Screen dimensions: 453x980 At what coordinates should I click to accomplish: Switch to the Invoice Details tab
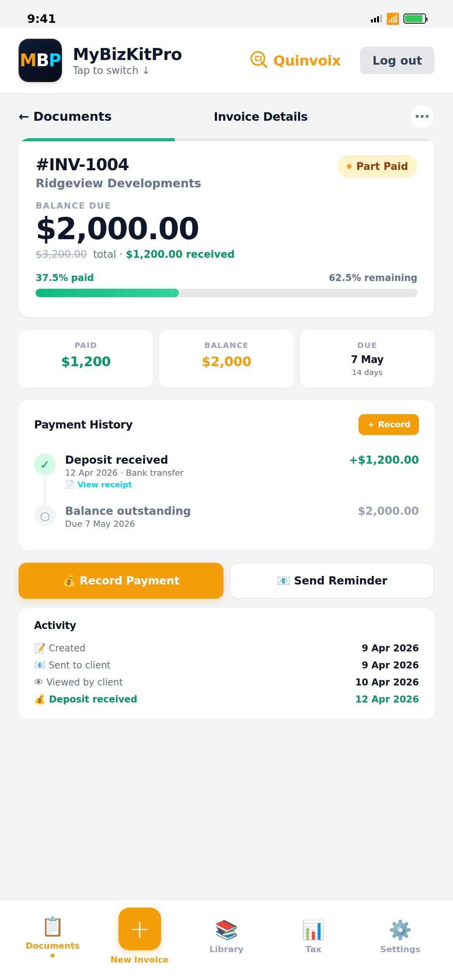[260, 116]
